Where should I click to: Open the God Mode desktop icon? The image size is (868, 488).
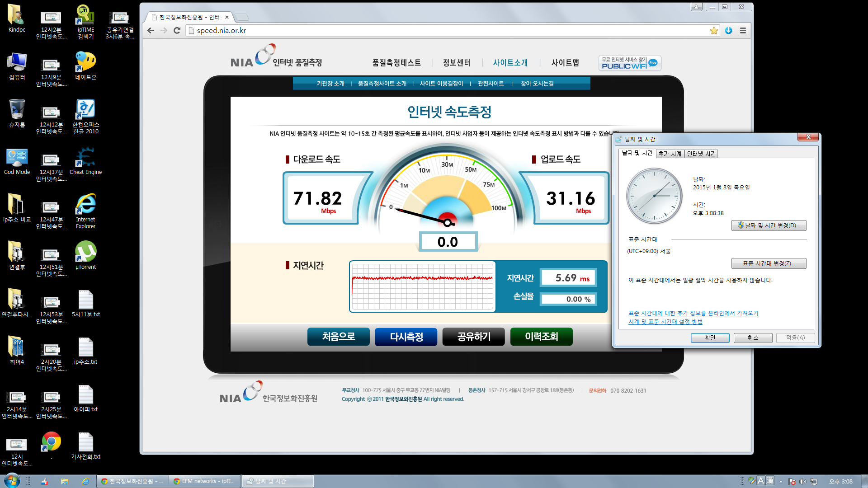pos(17,161)
